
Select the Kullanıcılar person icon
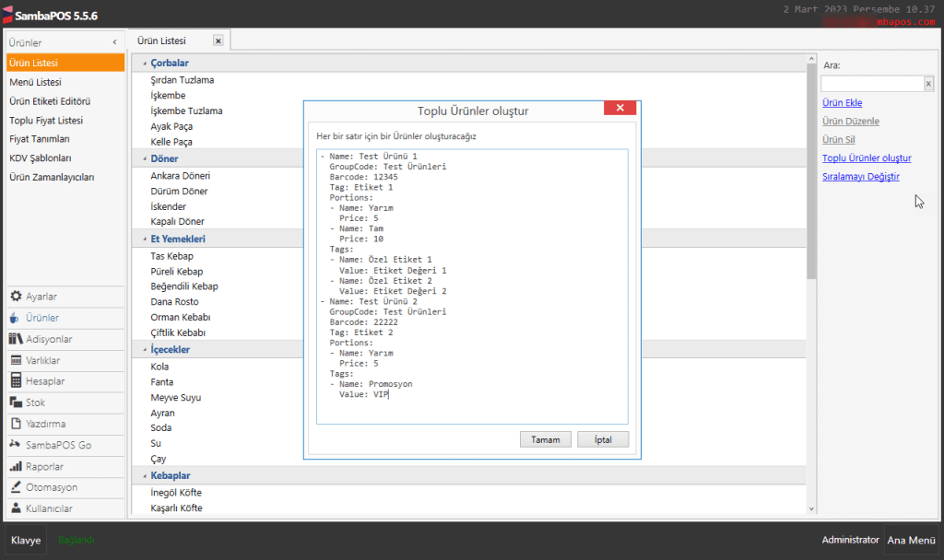click(x=17, y=508)
